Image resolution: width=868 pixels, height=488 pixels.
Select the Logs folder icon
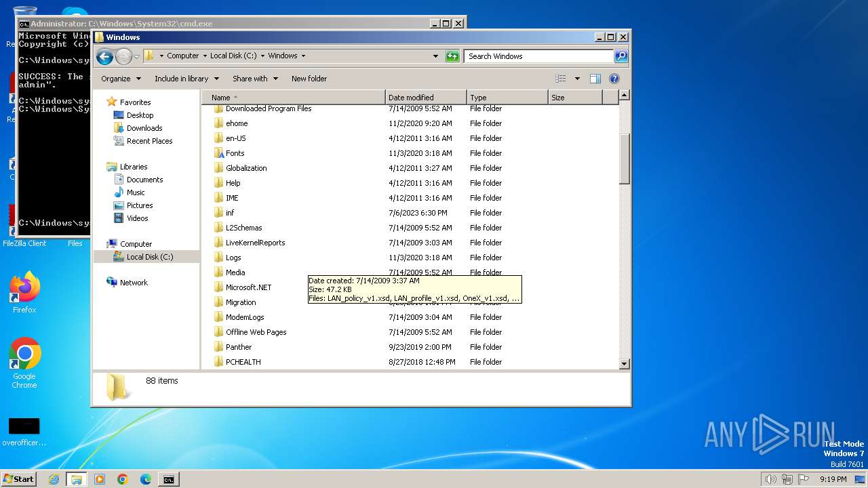tap(218, 258)
